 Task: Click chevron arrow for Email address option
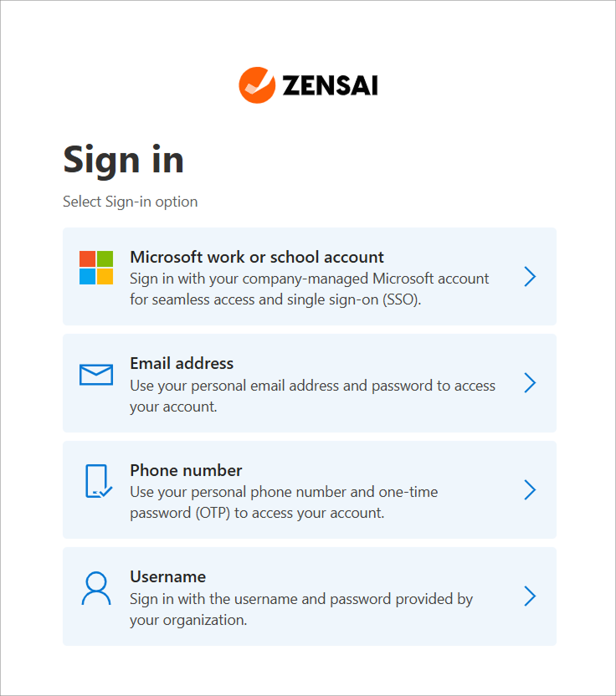point(530,383)
